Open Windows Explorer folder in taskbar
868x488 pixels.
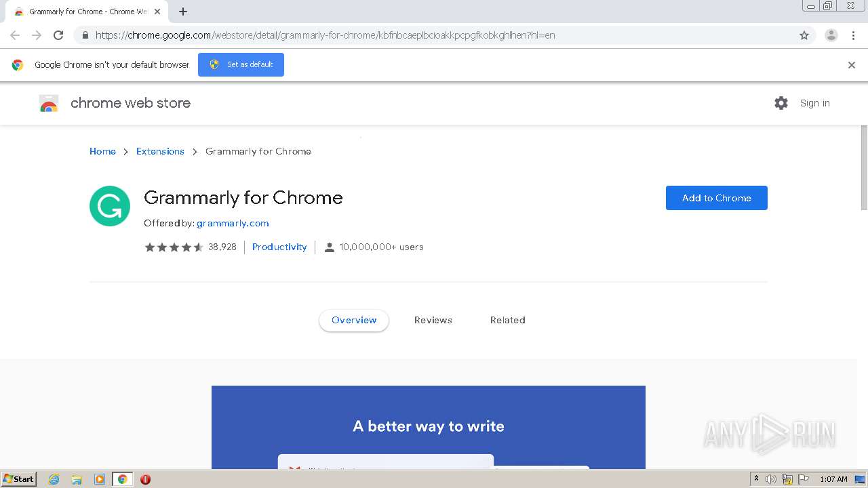(x=77, y=479)
